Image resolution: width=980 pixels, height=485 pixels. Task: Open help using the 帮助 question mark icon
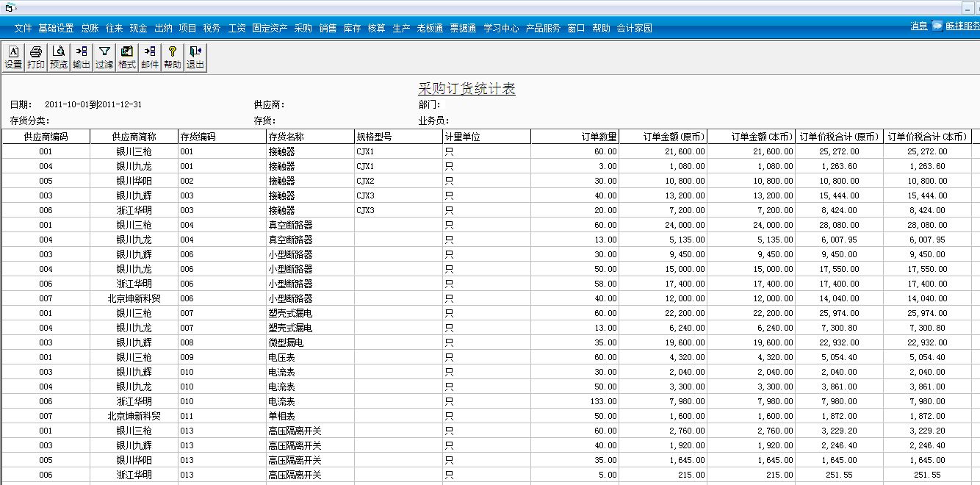pos(171,57)
